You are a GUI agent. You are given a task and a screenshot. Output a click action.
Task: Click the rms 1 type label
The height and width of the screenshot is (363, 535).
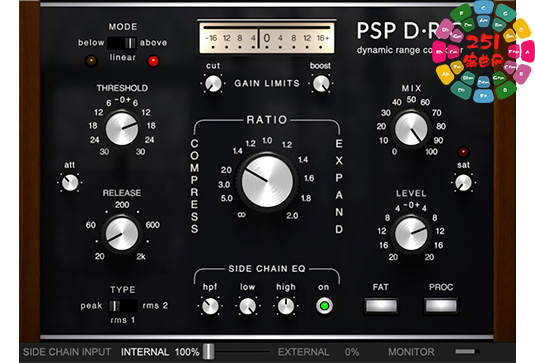pos(123,320)
